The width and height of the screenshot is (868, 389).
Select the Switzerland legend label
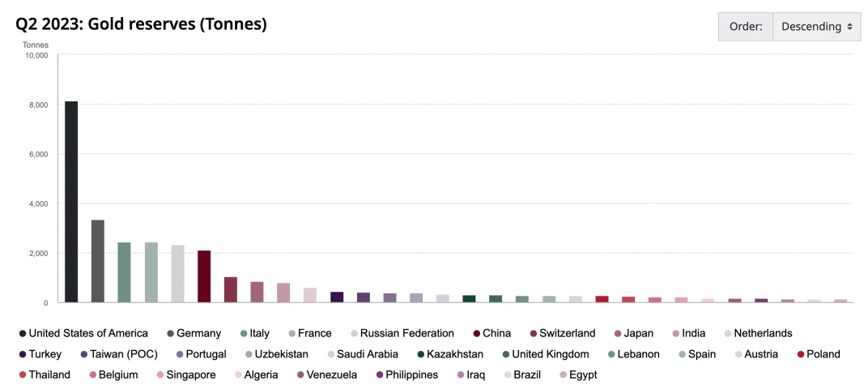click(568, 333)
